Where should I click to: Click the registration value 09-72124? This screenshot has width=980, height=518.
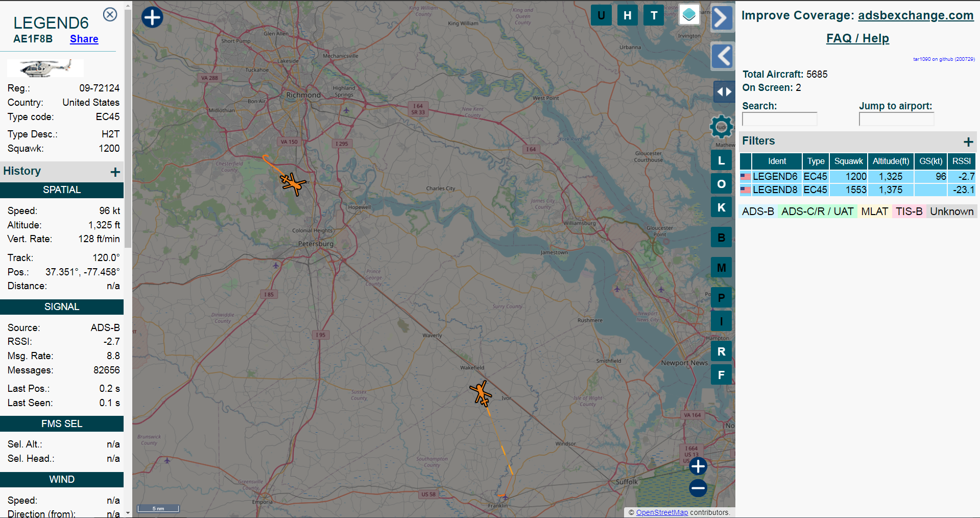(99, 88)
